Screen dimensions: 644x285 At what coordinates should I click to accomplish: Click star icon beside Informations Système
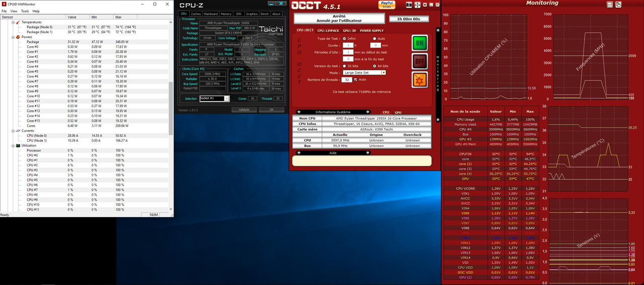coord(299,112)
